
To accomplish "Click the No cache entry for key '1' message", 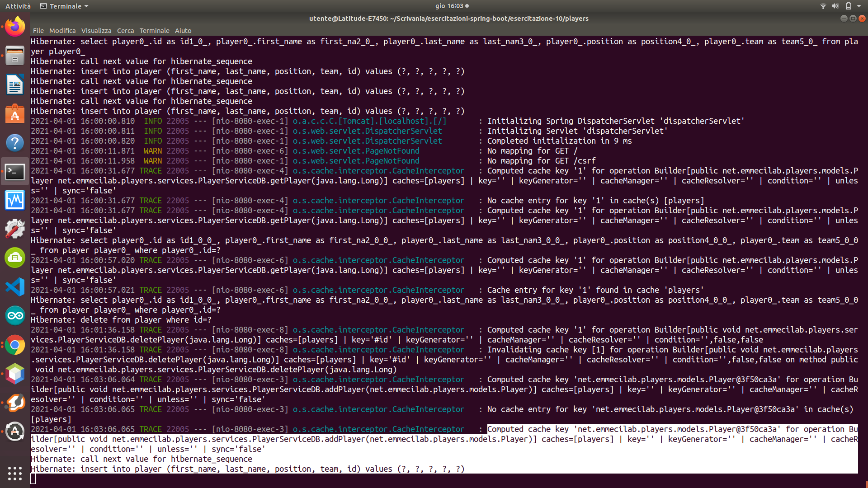I will [x=595, y=201].
